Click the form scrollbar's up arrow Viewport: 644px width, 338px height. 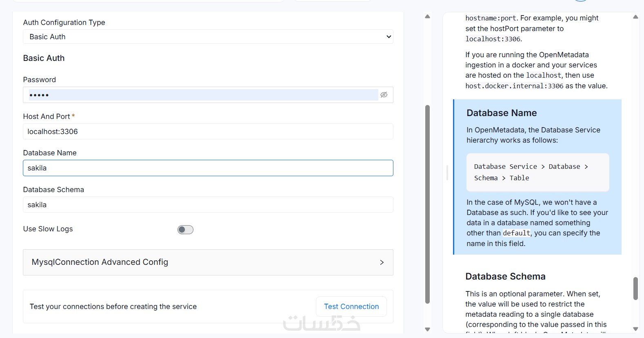[x=427, y=17]
